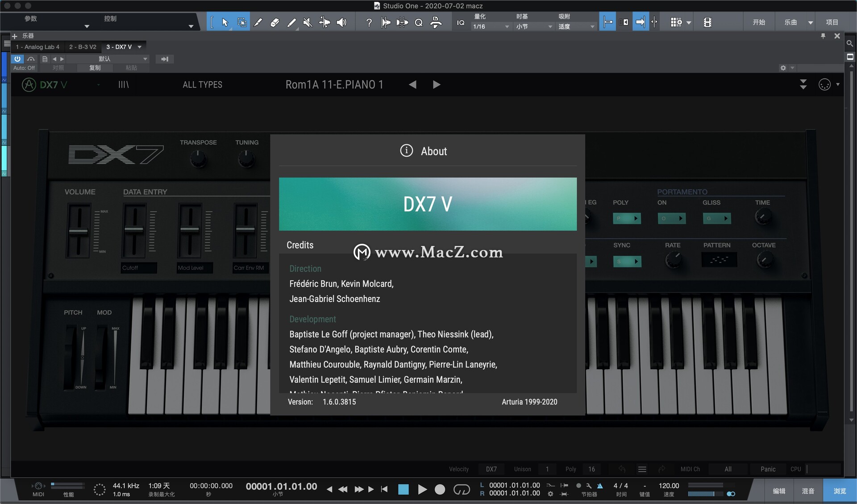Open the 乐曲 dropdown arrow

pos(811,22)
